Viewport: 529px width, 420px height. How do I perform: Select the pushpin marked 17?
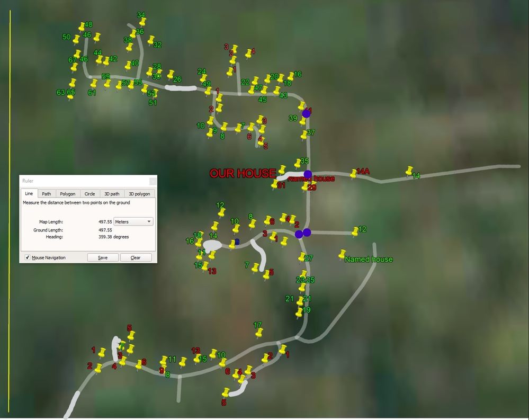click(259, 333)
